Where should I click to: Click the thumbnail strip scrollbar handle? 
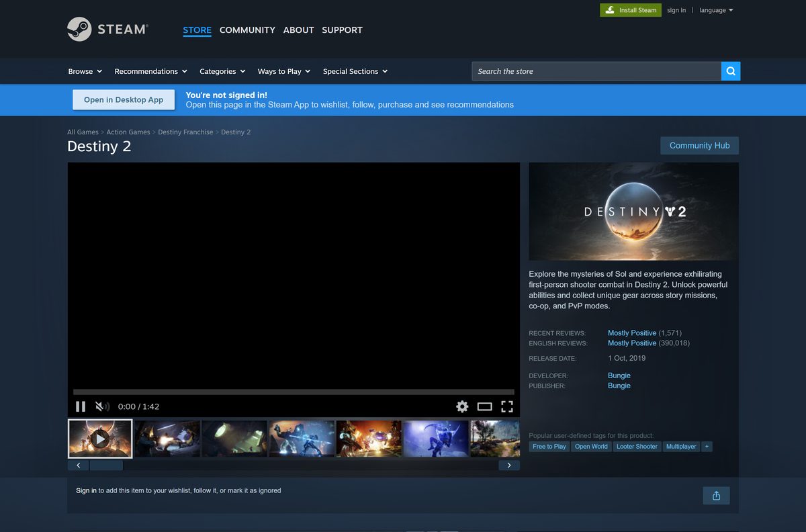point(106,465)
